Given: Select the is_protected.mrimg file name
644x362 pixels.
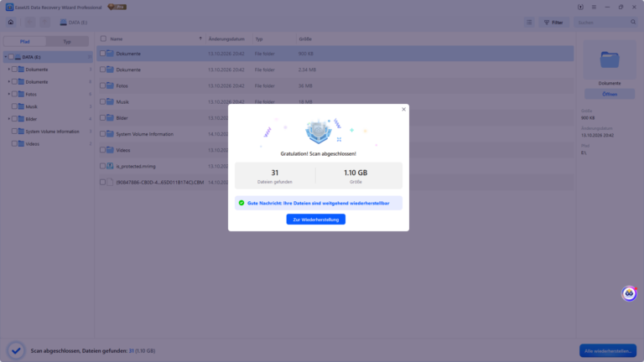Looking at the screenshot, I should click(x=136, y=166).
